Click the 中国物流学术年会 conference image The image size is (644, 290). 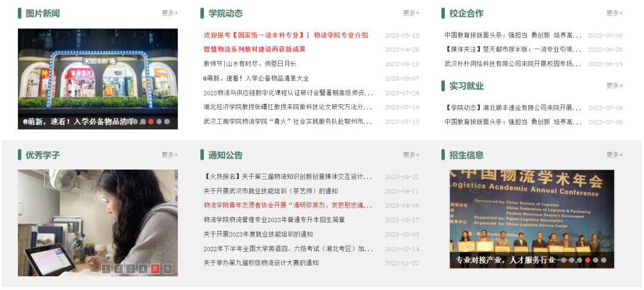(532, 219)
